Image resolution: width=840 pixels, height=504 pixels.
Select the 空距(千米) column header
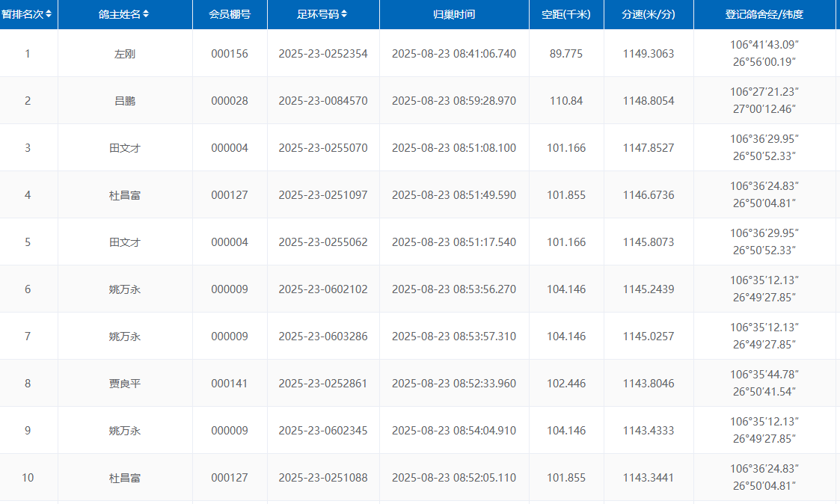pos(566,14)
